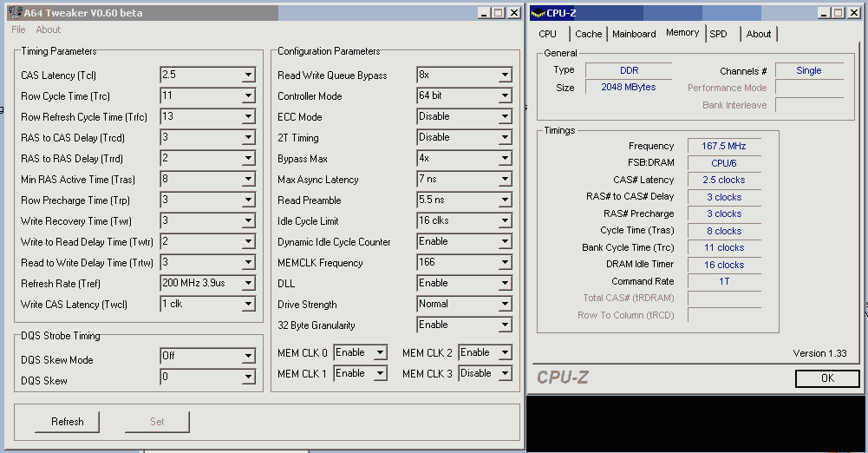Open the DQS Skew value dropdown
This screenshot has width=868, height=453.
[249, 377]
